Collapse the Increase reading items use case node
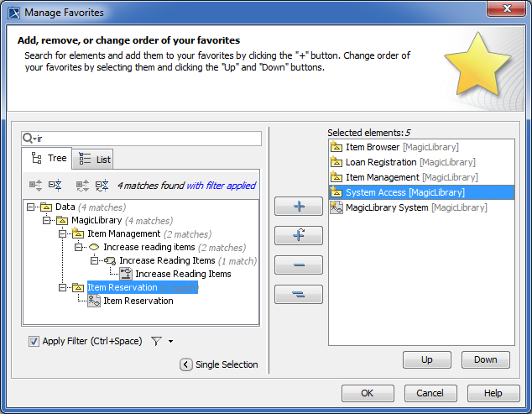The image size is (532, 414). pos(78,247)
